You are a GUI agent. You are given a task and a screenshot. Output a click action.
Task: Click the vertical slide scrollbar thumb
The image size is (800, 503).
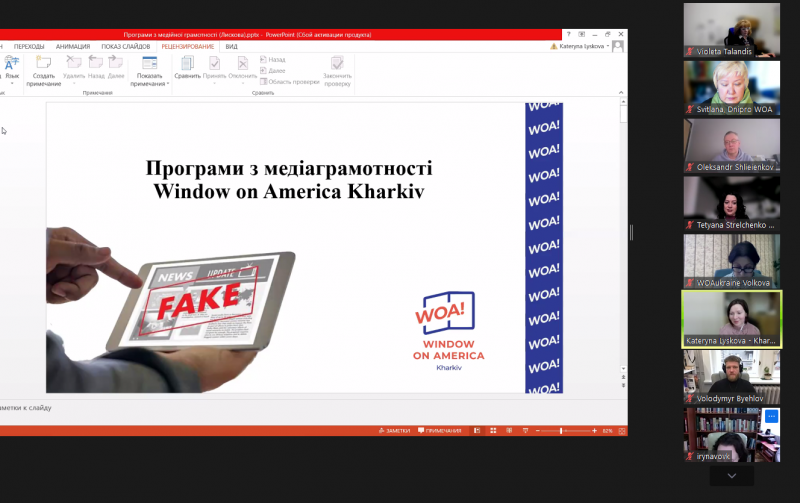tap(623, 114)
